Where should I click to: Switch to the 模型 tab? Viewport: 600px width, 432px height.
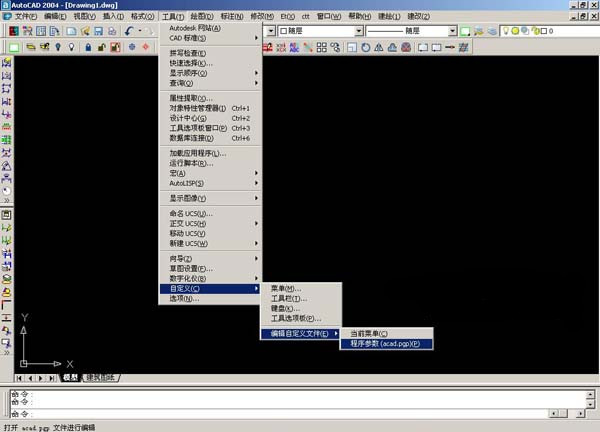point(70,377)
